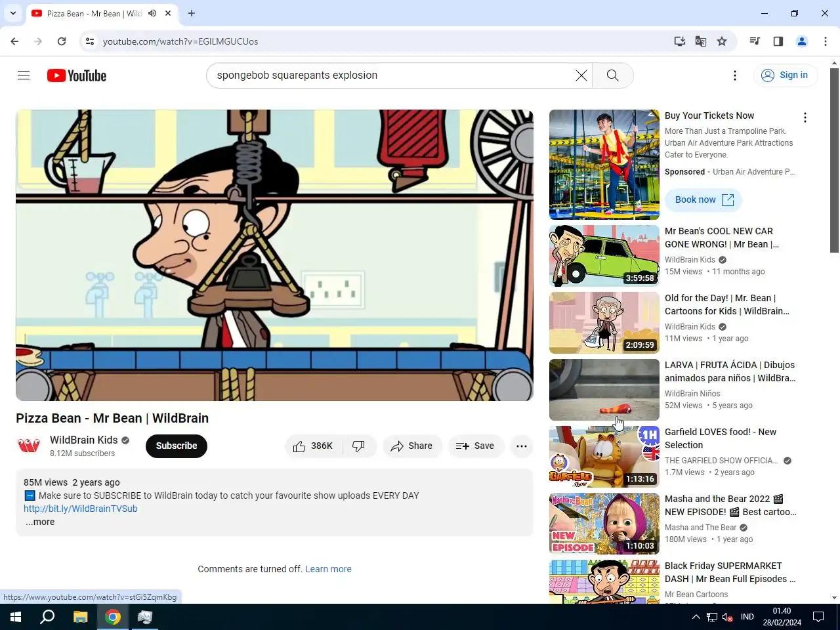This screenshot has height=630, width=840.
Task: Translate this page icon
Action: 701,41
